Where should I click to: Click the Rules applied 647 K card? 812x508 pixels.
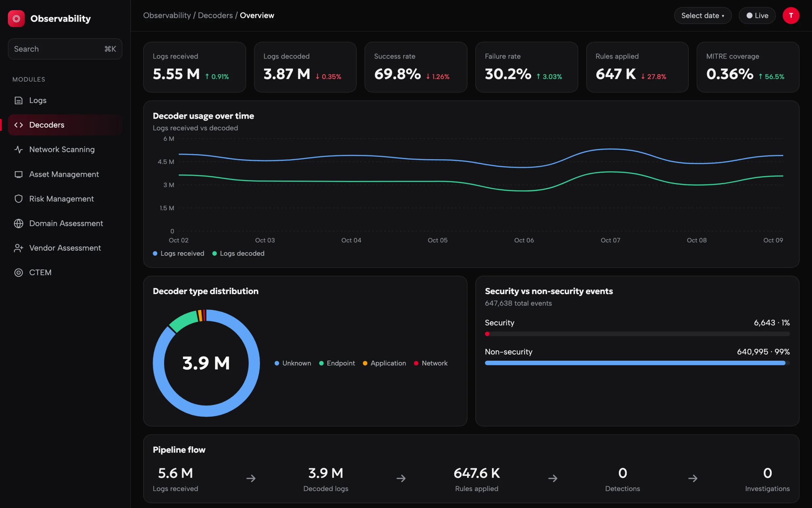637,67
